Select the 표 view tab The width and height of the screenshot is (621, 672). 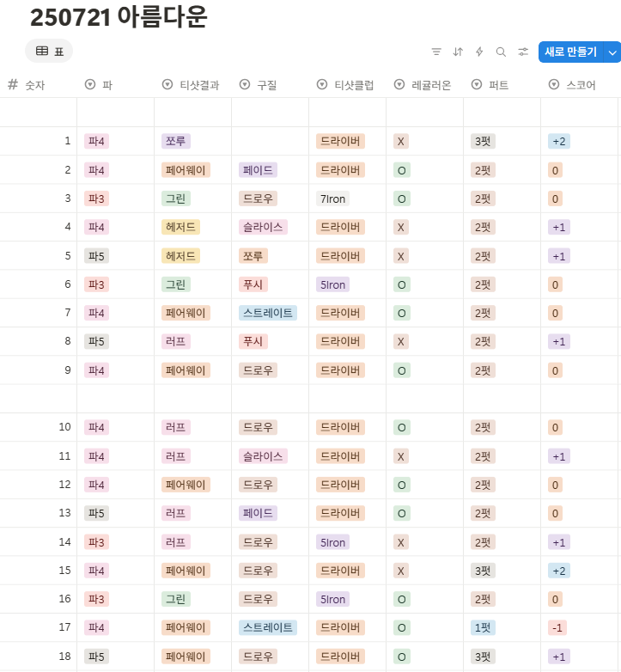[49, 51]
